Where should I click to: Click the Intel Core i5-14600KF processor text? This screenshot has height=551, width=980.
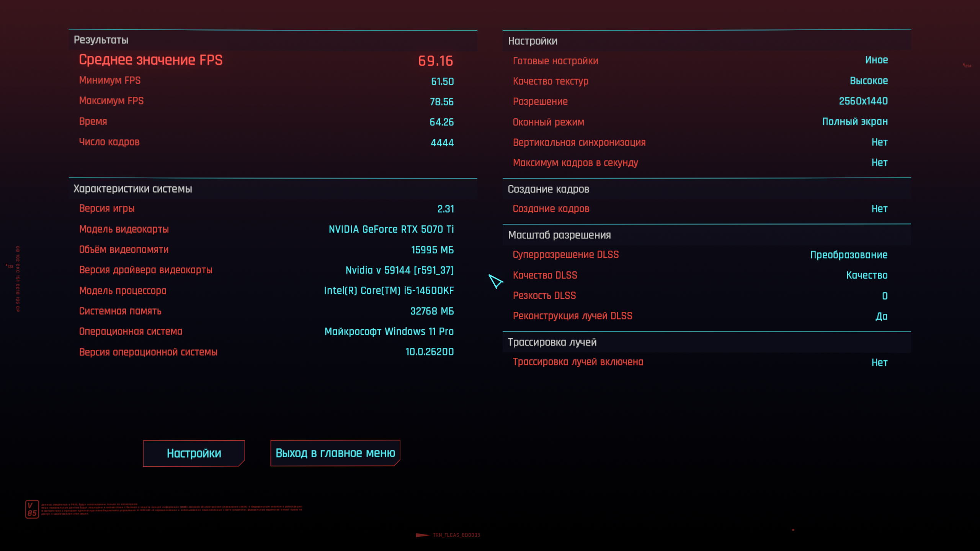point(389,290)
